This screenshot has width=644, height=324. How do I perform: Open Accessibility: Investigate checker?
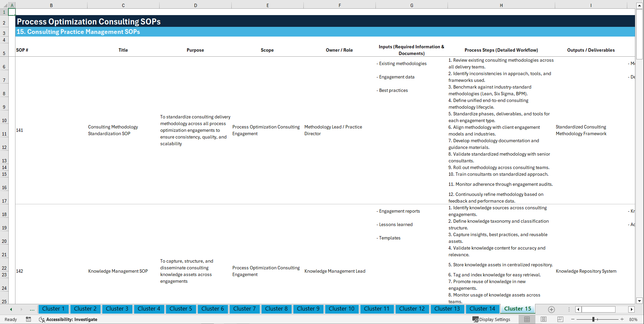point(68,319)
